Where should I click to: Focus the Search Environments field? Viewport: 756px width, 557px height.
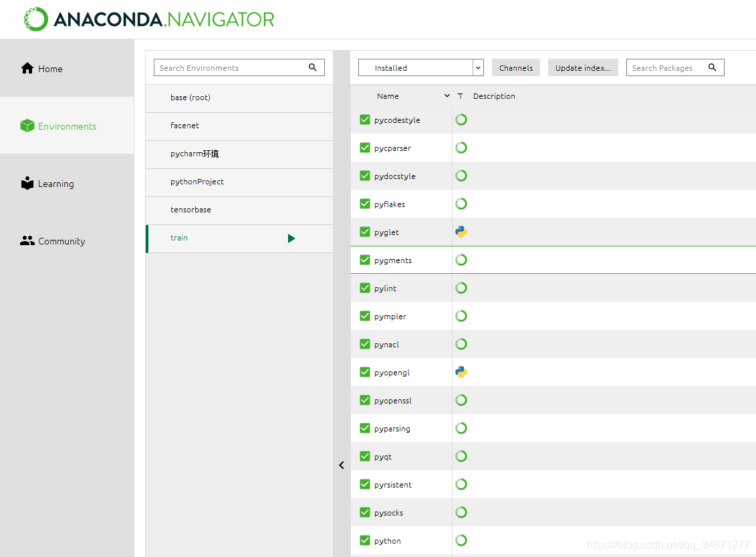pos(239,67)
